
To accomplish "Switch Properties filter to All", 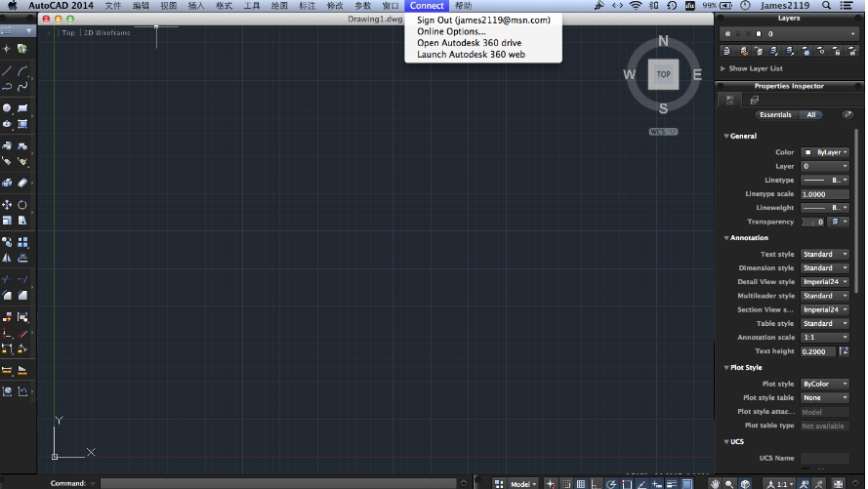I will coord(811,114).
